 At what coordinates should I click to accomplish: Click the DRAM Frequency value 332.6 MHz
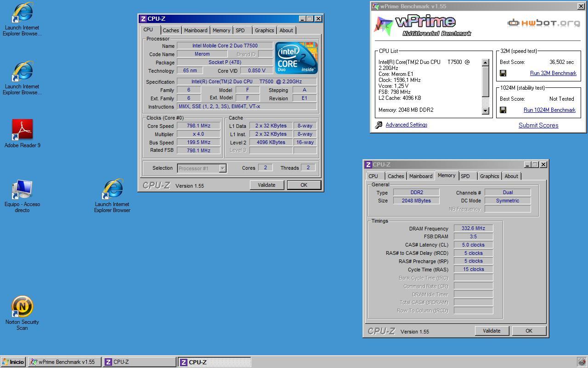click(473, 228)
